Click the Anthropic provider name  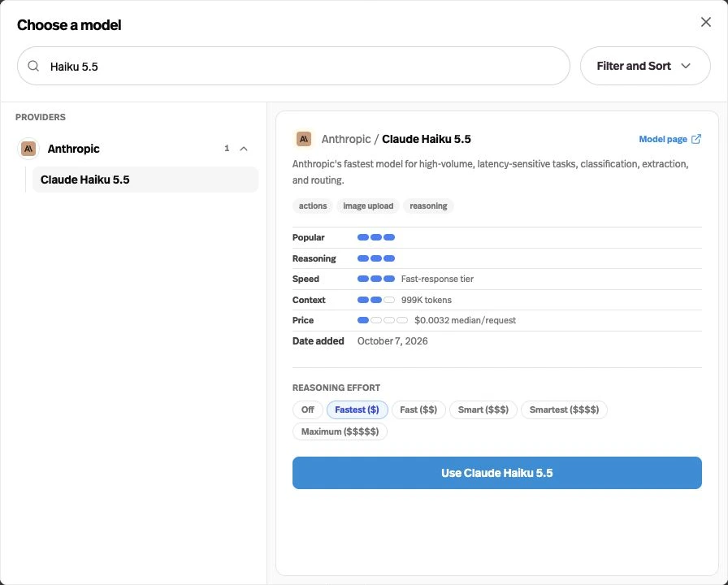[73, 149]
